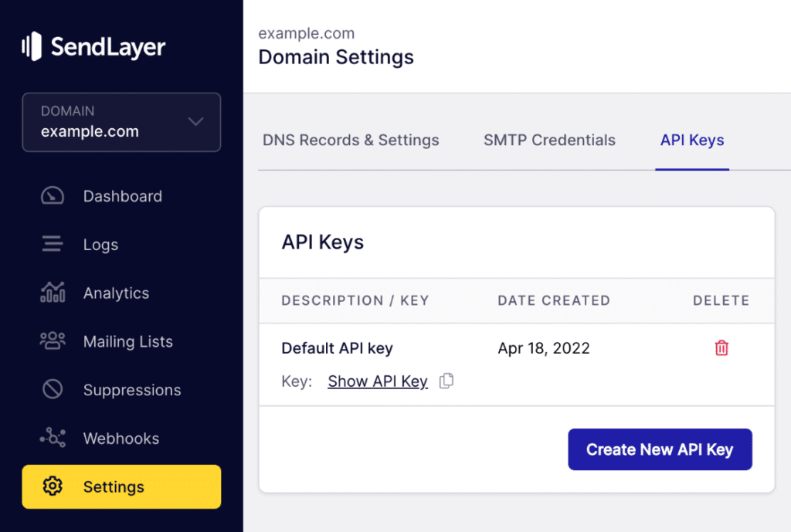The image size is (791, 532).
Task: Reveal the key via Show API Key link
Action: [x=378, y=381]
